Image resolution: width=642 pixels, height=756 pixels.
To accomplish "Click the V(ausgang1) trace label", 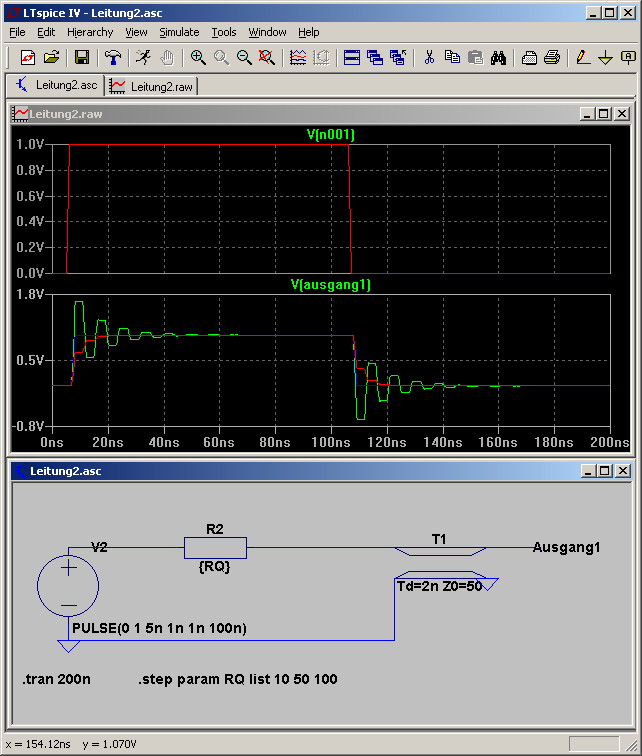I will pyautogui.click(x=331, y=284).
